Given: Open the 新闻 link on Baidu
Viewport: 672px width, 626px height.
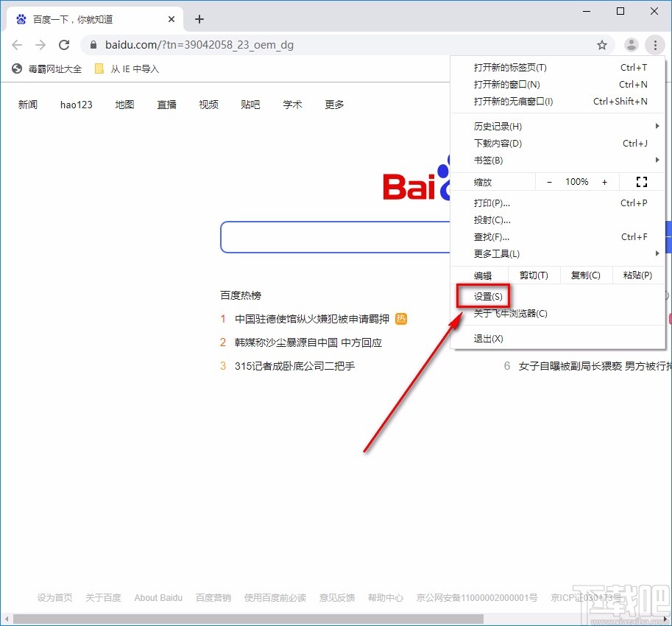Looking at the screenshot, I should (28, 105).
